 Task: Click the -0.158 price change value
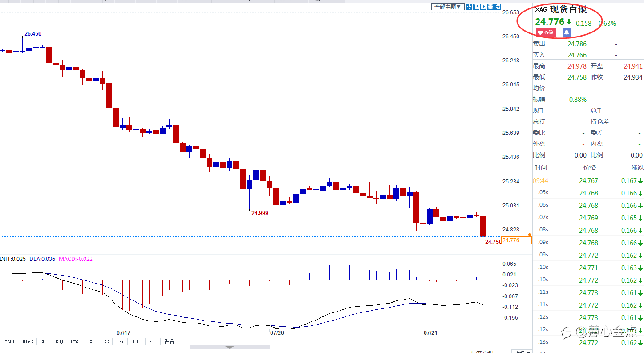pyautogui.click(x=583, y=24)
